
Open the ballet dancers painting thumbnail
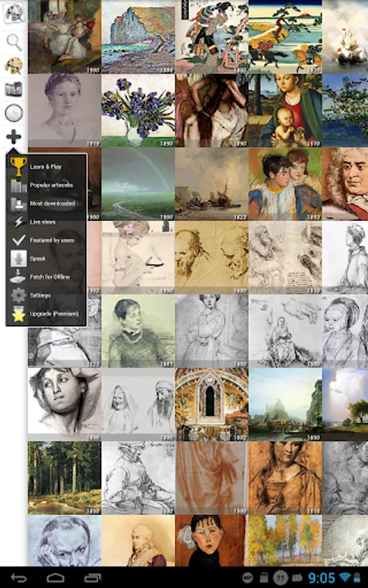64,37
